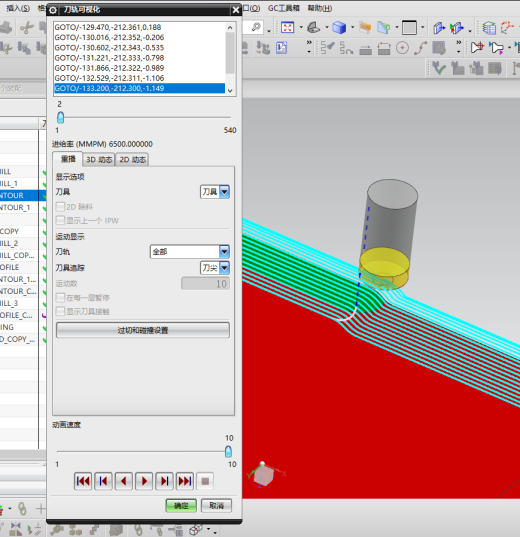The image size is (520, 537).
Task: Click the rewind to start playback button
Action: 83,481
